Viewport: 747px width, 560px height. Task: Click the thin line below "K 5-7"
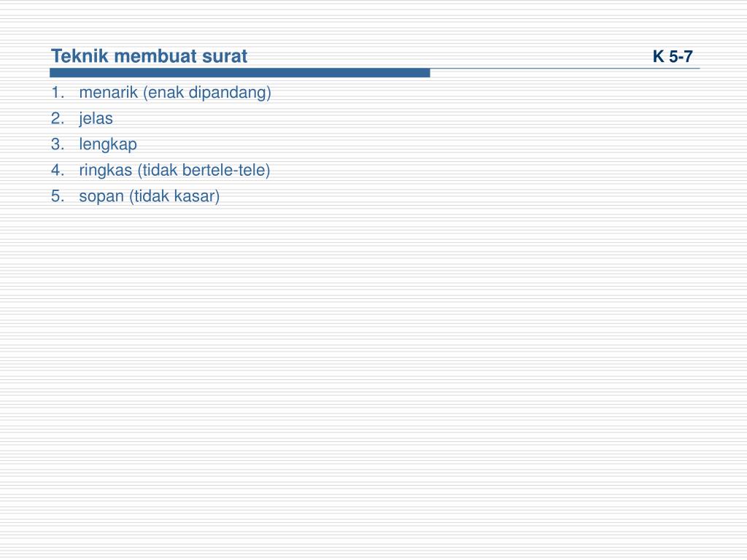[565, 69]
